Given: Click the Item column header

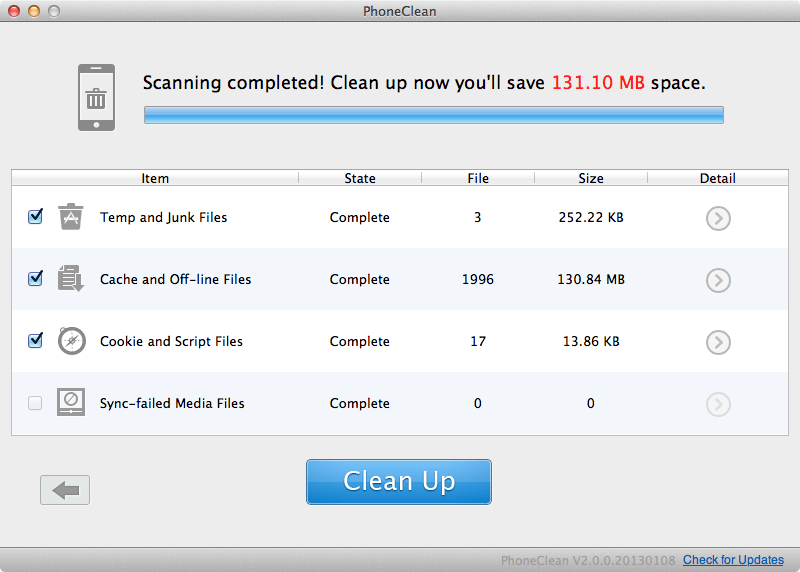Looking at the screenshot, I should click(155, 178).
